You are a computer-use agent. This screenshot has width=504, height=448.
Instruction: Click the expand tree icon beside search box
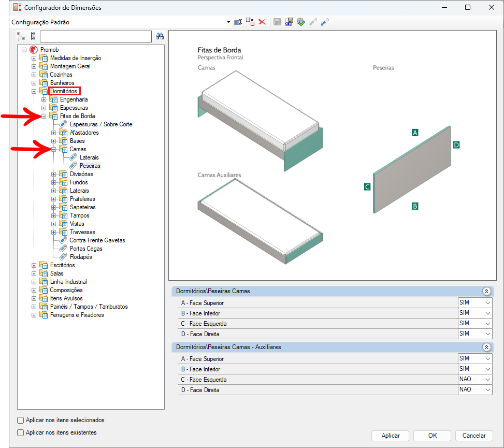pos(21,36)
